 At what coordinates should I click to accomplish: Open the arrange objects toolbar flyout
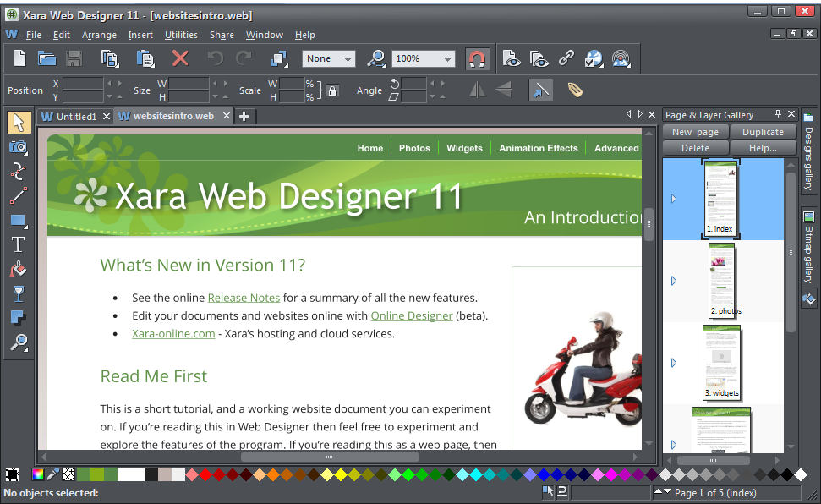pyautogui.click(x=279, y=58)
